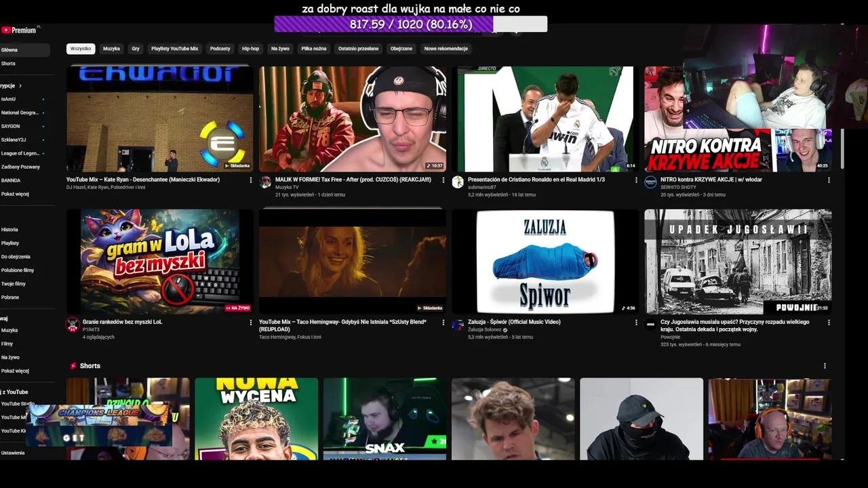Open Powojnie channel avatar
868x488 pixels.
[x=650, y=325]
